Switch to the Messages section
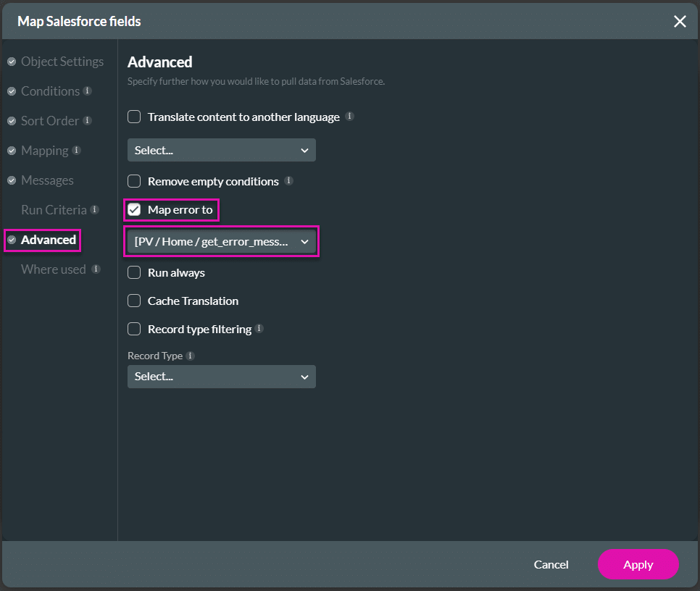700x591 pixels. (x=47, y=180)
